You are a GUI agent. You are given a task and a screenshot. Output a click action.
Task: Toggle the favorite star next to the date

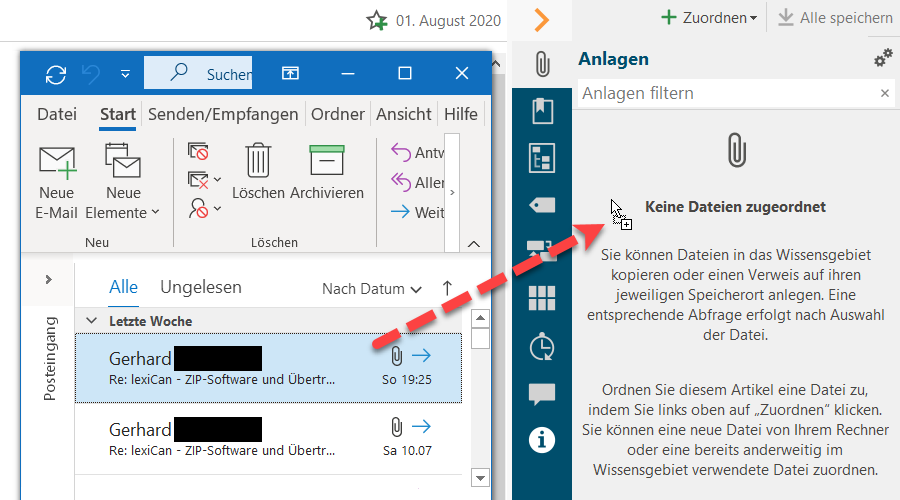click(376, 20)
